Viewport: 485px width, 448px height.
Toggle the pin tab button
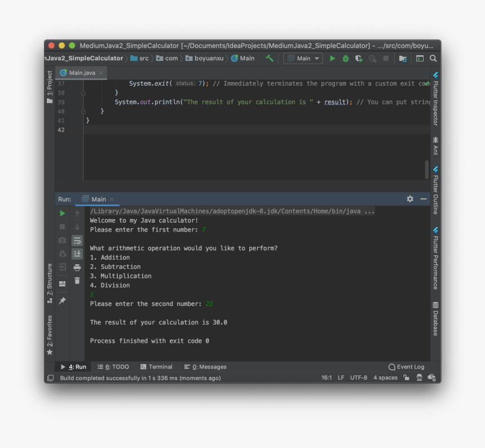point(63,301)
